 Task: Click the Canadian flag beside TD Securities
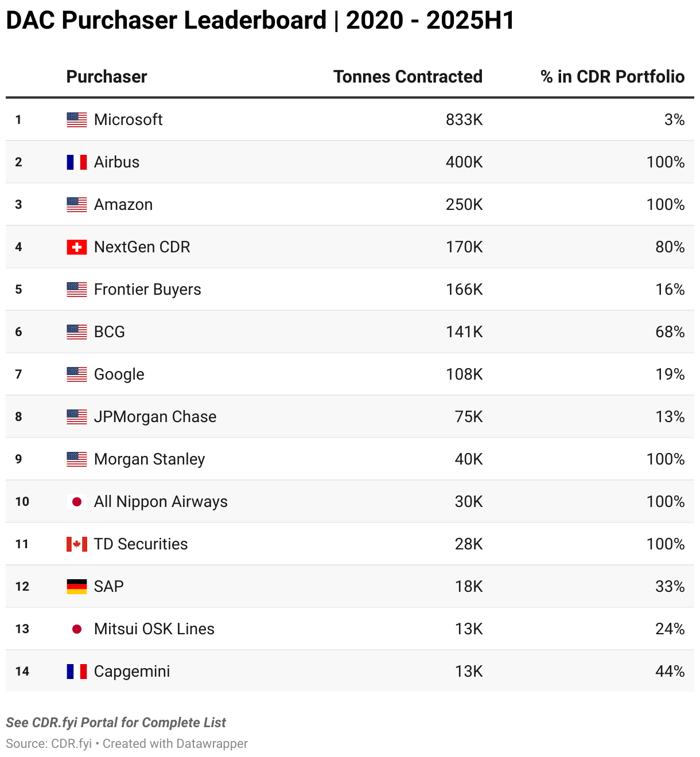(77, 544)
